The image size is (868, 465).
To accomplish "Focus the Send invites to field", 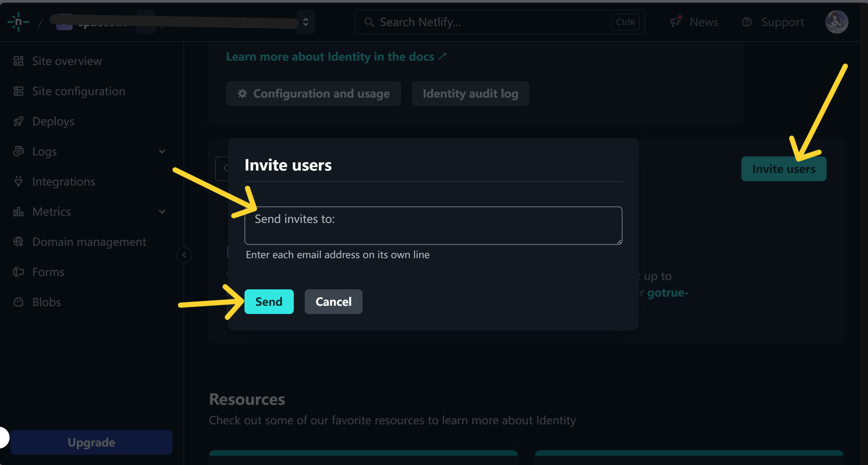I will 433,225.
